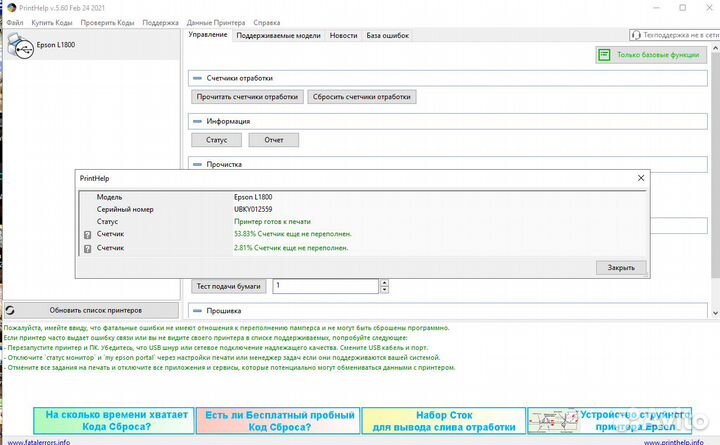Click Прочитать счетчики отработки button
This screenshot has width=720, height=445.
[247, 97]
